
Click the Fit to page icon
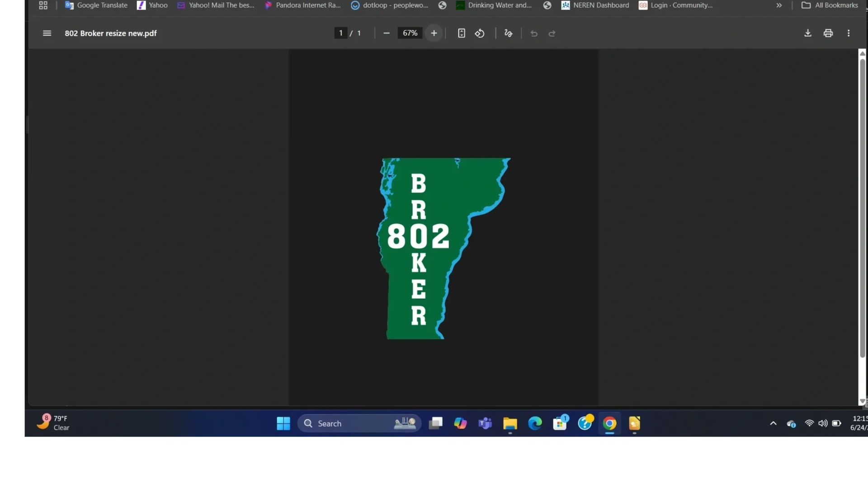point(462,33)
